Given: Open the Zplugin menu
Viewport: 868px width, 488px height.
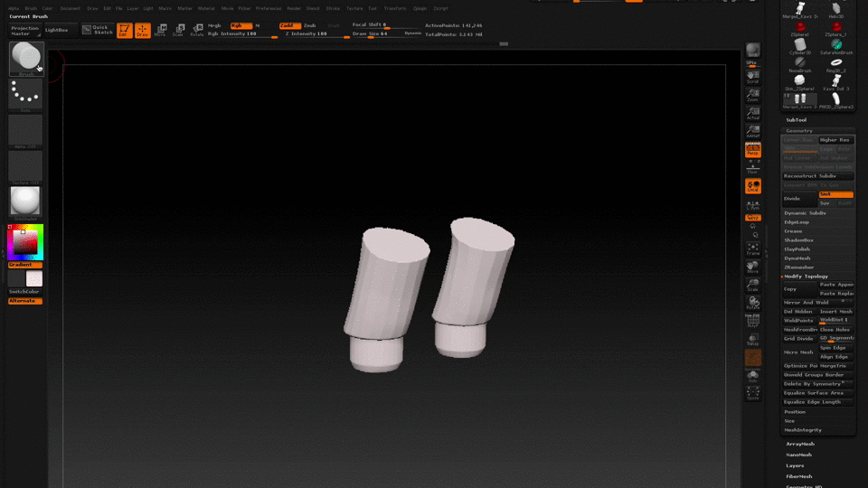Looking at the screenshot, I should point(420,8).
